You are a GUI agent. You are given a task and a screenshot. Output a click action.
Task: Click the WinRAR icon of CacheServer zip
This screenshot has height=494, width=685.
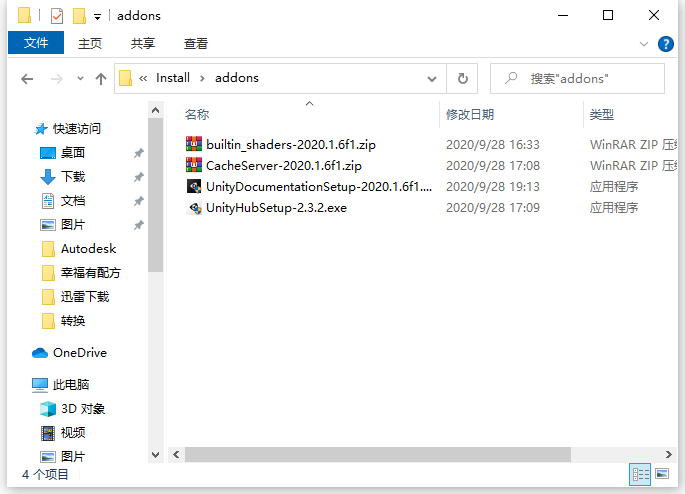pyautogui.click(x=194, y=165)
